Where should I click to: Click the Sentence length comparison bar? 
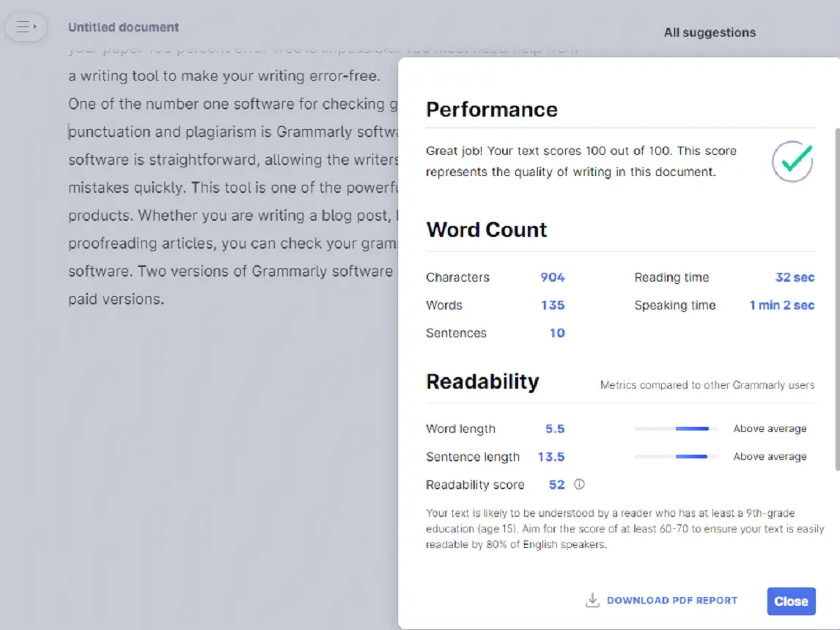(x=675, y=456)
